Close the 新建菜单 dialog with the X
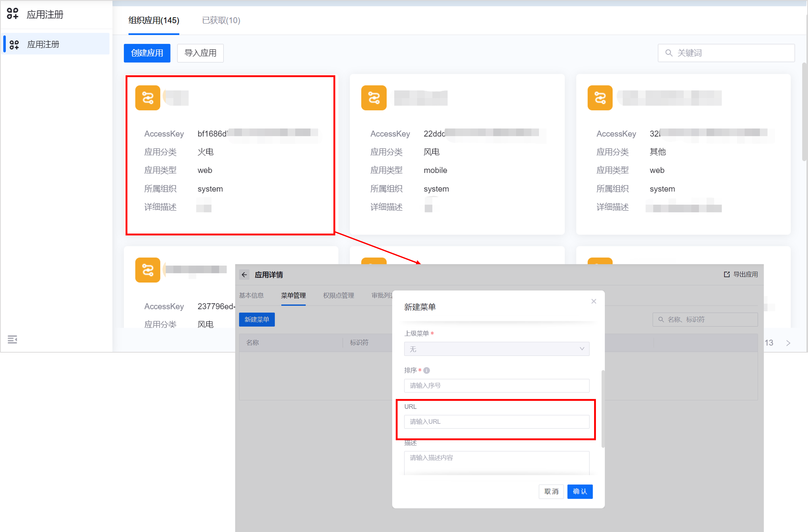The width and height of the screenshot is (808, 532). click(x=593, y=301)
